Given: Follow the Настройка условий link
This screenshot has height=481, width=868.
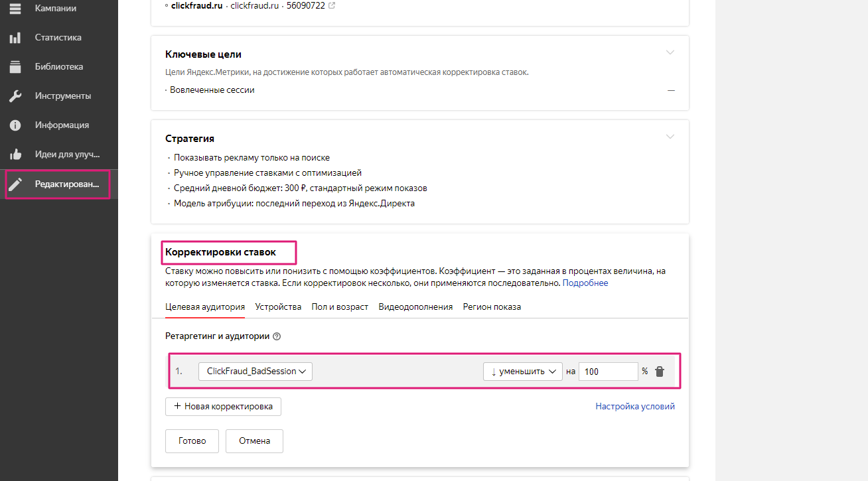Looking at the screenshot, I should point(634,407).
